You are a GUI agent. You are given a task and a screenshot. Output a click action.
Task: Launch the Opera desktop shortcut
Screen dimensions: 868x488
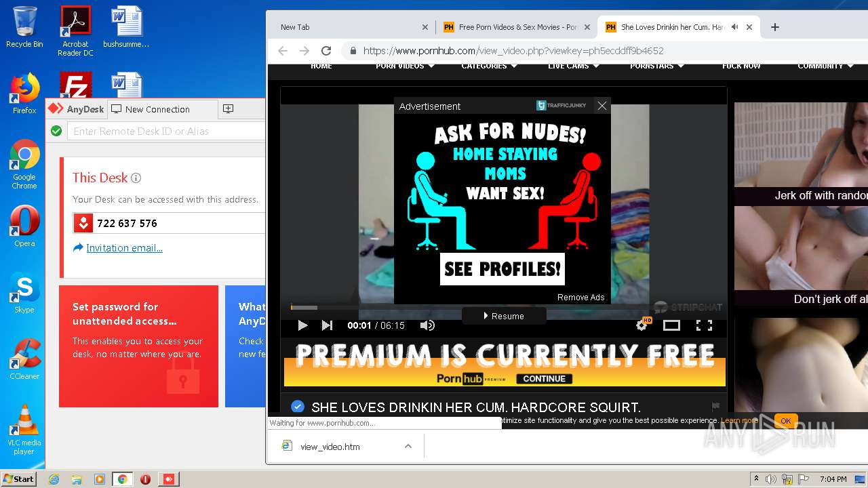(24, 226)
